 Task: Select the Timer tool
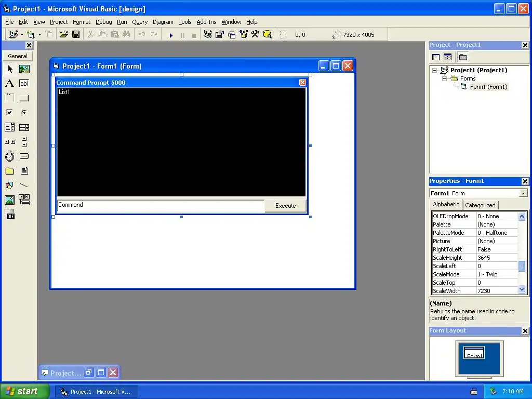pyautogui.click(x=10, y=156)
